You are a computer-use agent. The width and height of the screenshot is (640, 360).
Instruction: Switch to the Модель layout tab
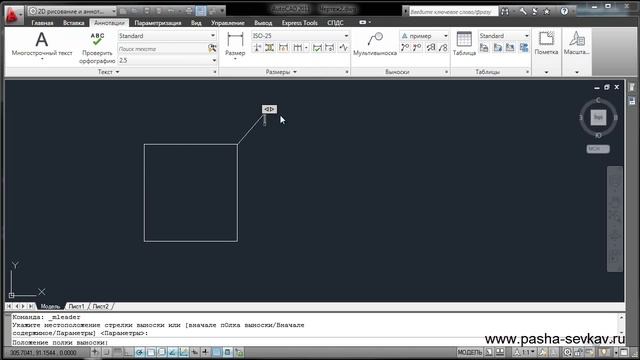[50, 306]
